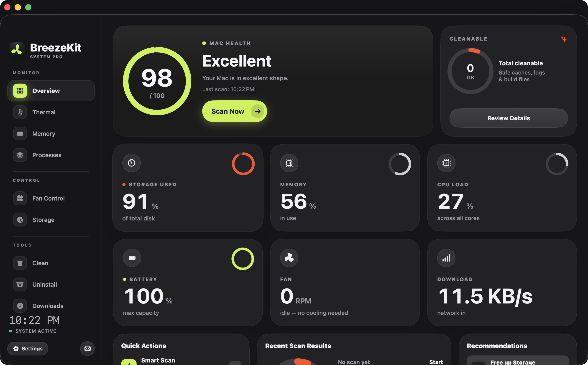Click the Overview grid icon in sidebar
Image resolution: width=588 pixels, height=365 pixels.
pyautogui.click(x=20, y=91)
